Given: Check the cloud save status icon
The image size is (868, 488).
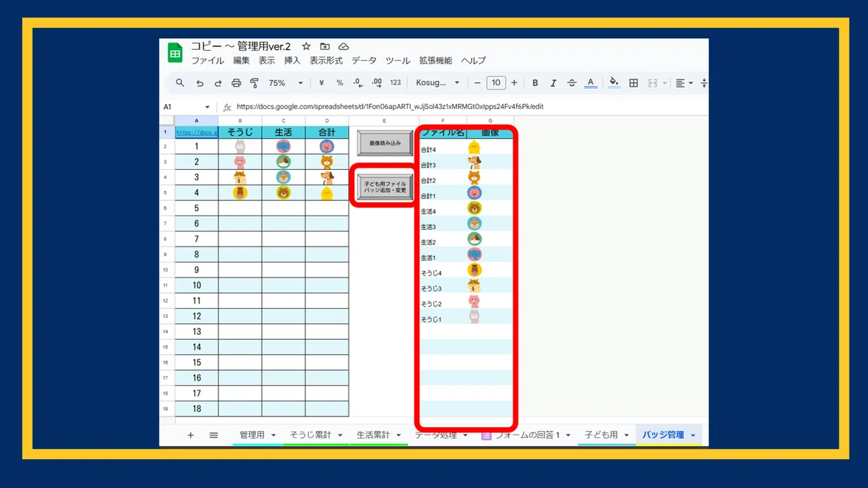Looking at the screenshot, I should 344,46.
